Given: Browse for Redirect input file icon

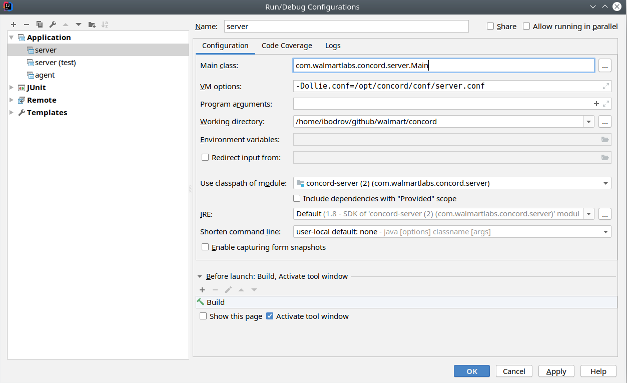Looking at the screenshot, I should pos(605,158).
